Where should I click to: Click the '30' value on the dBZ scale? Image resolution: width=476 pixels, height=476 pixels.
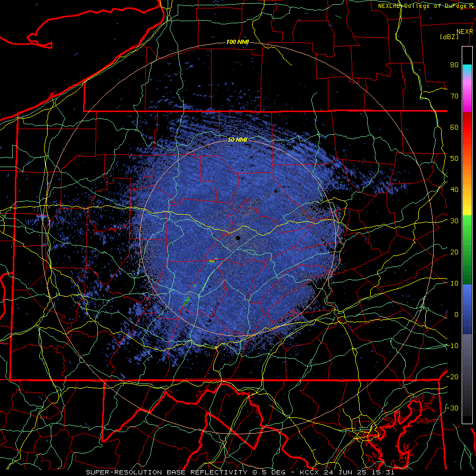[x=454, y=221]
